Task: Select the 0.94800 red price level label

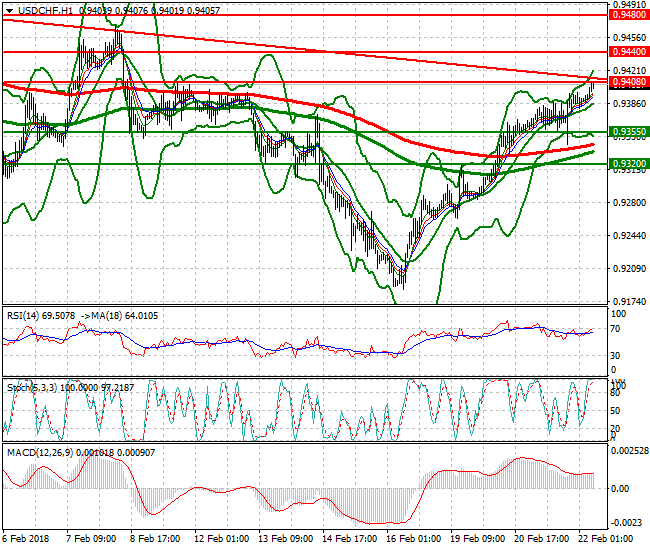Action: click(x=629, y=15)
